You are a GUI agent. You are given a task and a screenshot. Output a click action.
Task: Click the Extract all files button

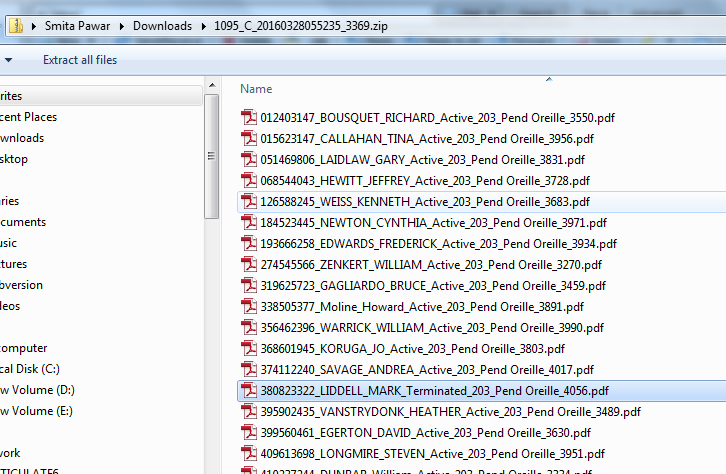click(79, 60)
